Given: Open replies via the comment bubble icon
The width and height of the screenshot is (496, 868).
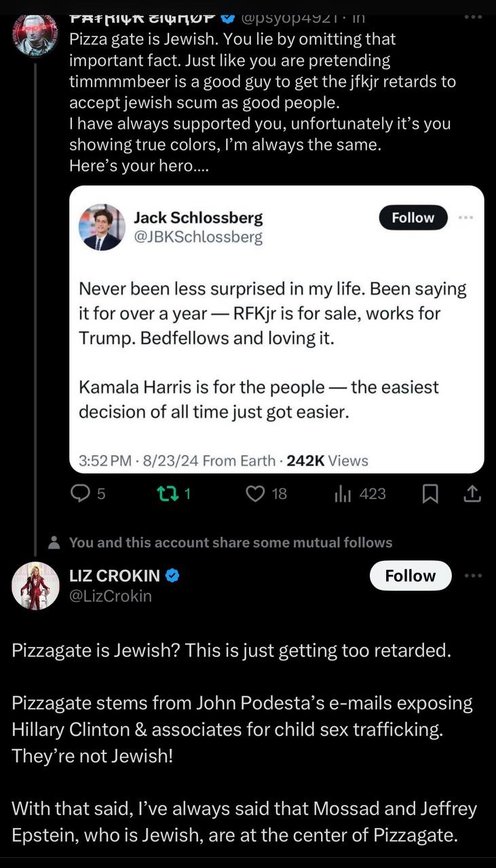Looking at the screenshot, I should pos(80,494).
